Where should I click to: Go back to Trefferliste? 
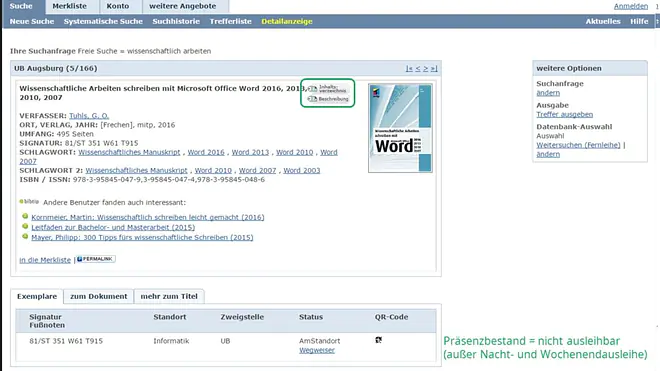tap(231, 21)
